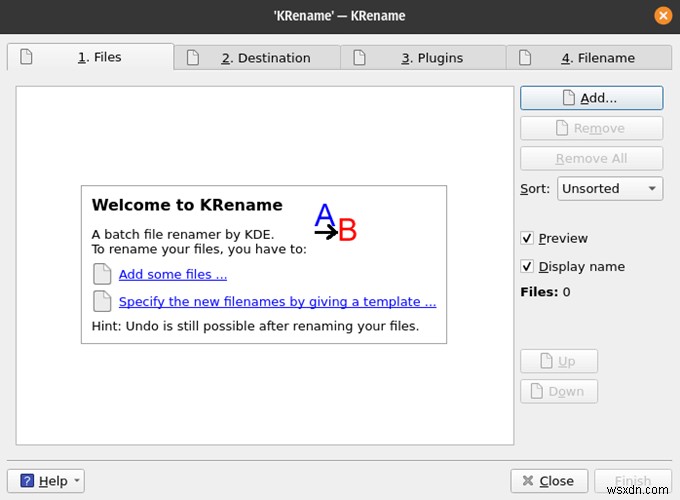This screenshot has width=680, height=500.
Task: Click the Undo hint text
Action: (255, 326)
